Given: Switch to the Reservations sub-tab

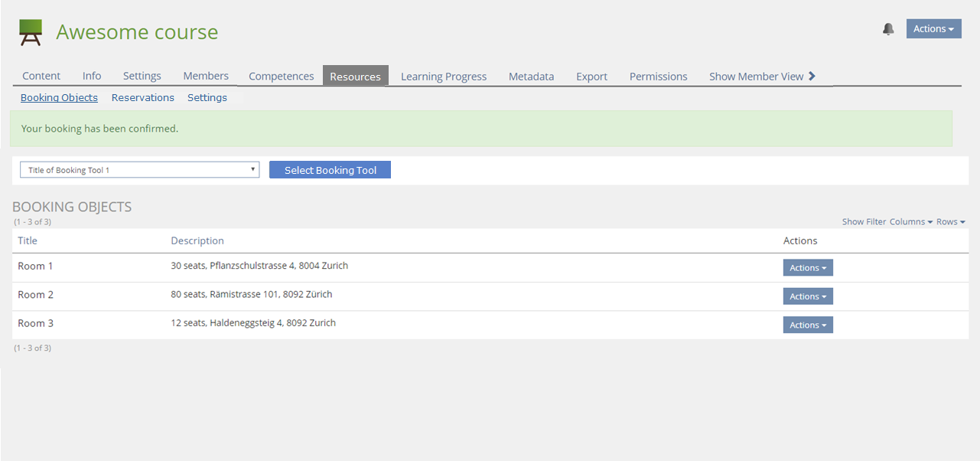Looking at the screenshot, I should (x=143, y=98).
